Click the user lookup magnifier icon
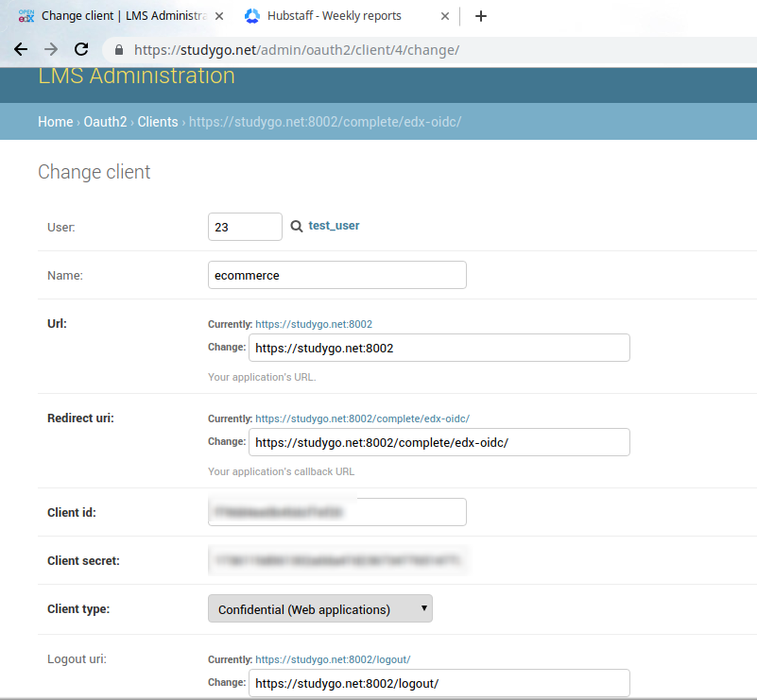 point(296,227)
